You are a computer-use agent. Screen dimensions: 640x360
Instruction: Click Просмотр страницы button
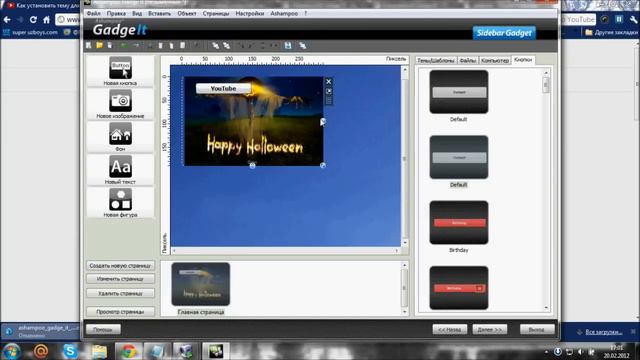click(120, 312)
